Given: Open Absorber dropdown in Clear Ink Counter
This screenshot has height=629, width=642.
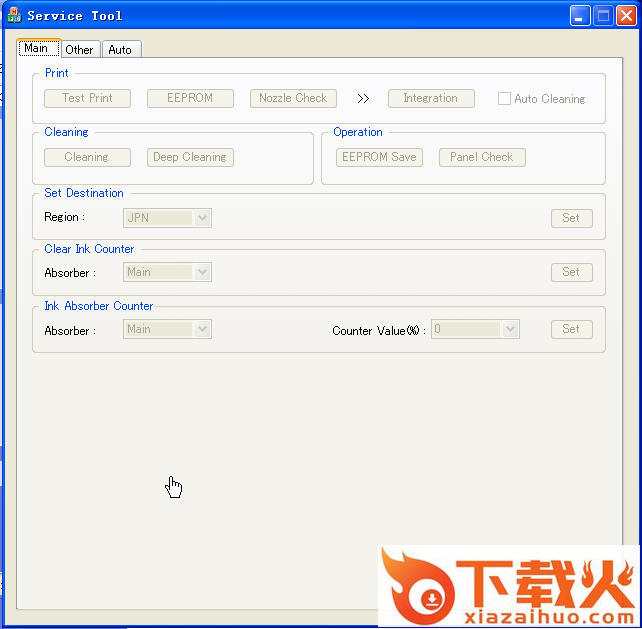Looking at the screenshot, I should (167, 272).
